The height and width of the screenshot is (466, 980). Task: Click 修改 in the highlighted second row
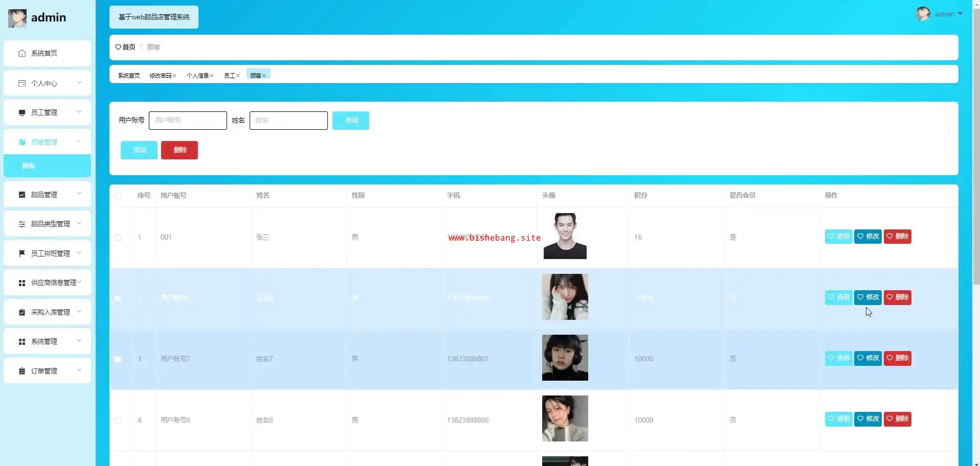pos(868,297)
